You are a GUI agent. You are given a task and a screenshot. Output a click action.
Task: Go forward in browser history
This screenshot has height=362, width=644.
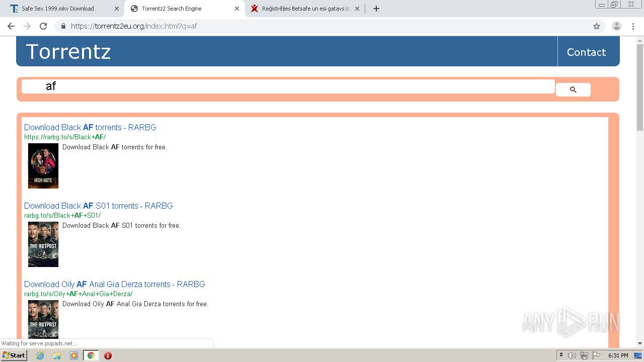pyautogui.click(x=27, y=26)
